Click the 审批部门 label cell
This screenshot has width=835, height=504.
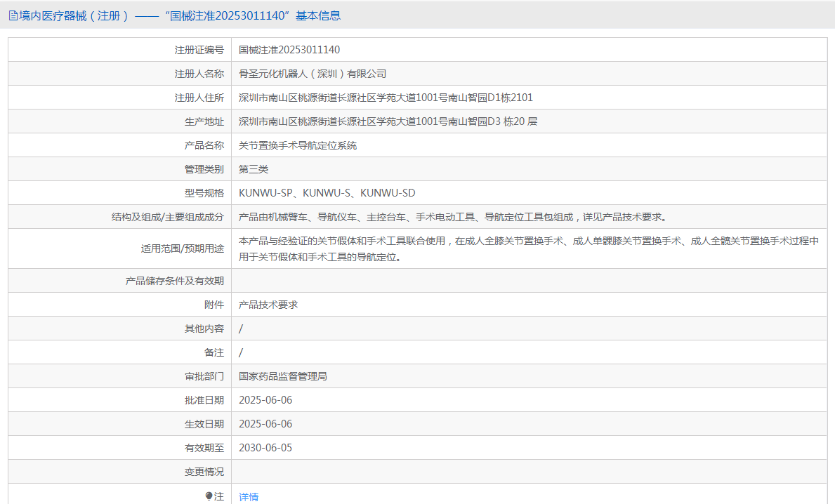point(120,376)
